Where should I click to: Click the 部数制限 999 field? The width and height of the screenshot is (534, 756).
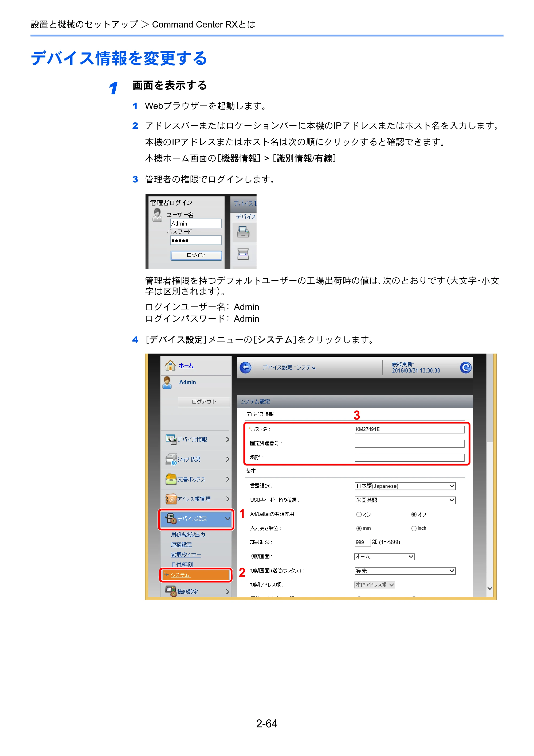click(x=363, y=542)
